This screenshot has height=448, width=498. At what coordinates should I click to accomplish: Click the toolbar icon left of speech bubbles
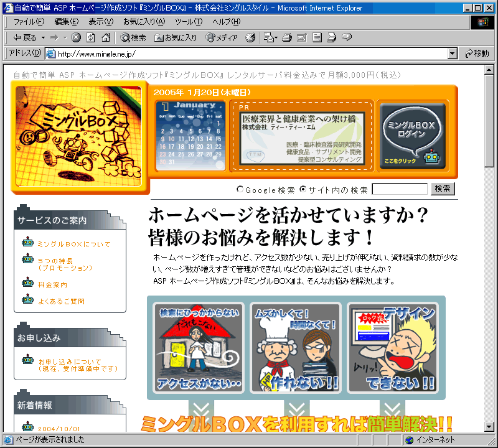pyautogui.click(x=332, y=37)
